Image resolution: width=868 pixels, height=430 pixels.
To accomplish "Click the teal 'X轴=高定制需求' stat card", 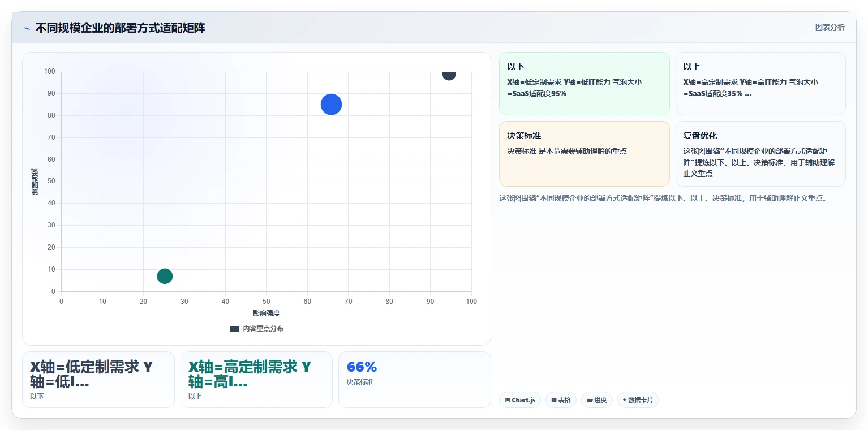I will [x=256, y=380].
